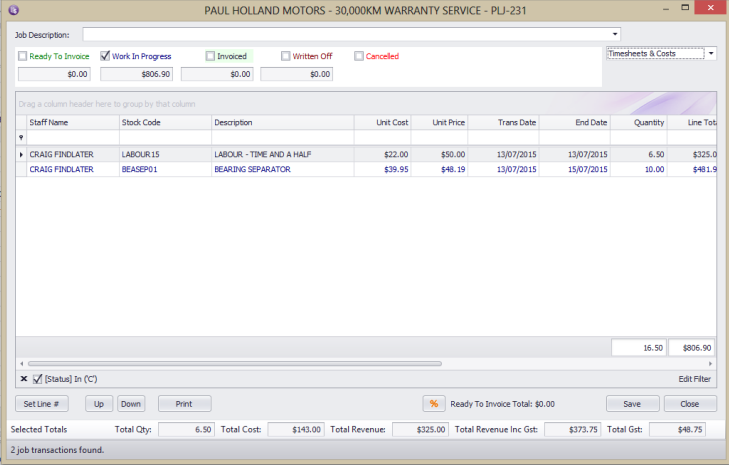The height and width of the screenshot is (465, 729).
Task: Click the Work In Progress $806.90 amount field
Action: pos(137,74)
